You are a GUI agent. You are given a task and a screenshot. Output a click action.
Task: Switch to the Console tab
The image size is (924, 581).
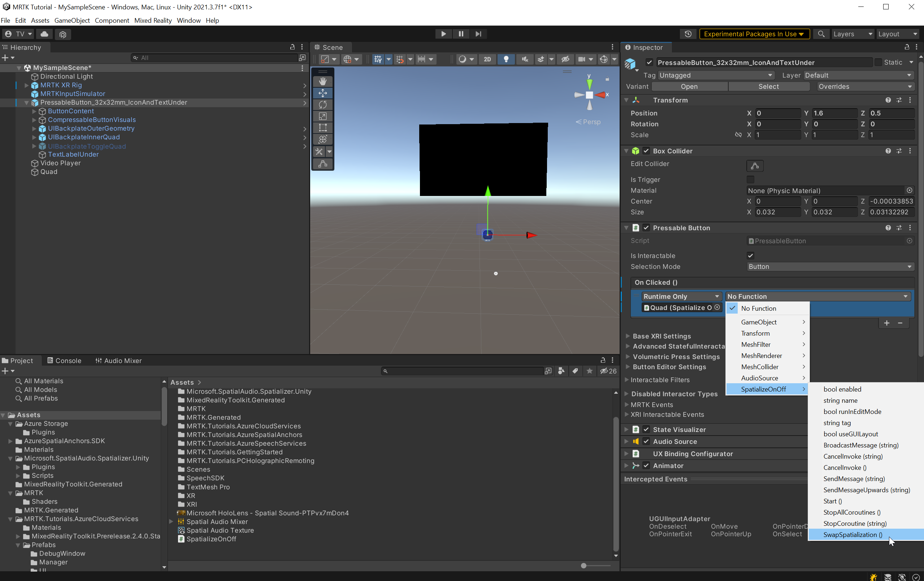[x=64, y=361]
